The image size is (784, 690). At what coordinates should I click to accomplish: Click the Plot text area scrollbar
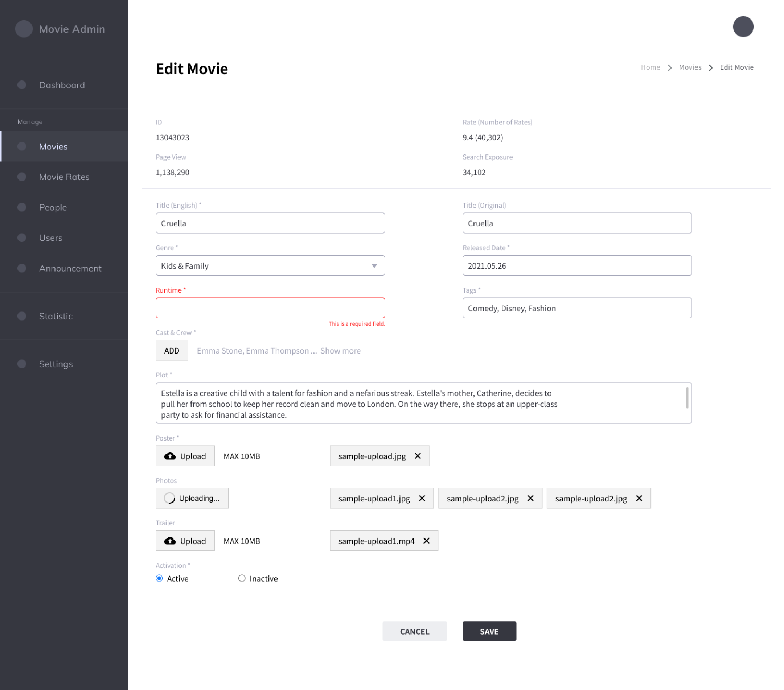pyautogui.click(x=687, y=397)
